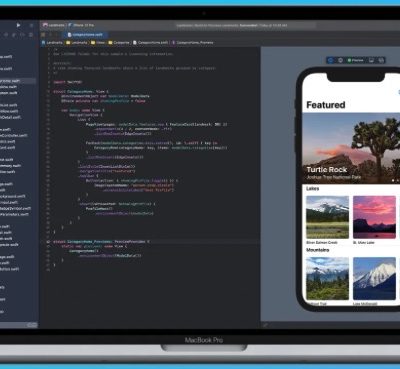Open preview device settings icon
The height and width of the screenshot is (369, 400).
[x=371, y=60]
